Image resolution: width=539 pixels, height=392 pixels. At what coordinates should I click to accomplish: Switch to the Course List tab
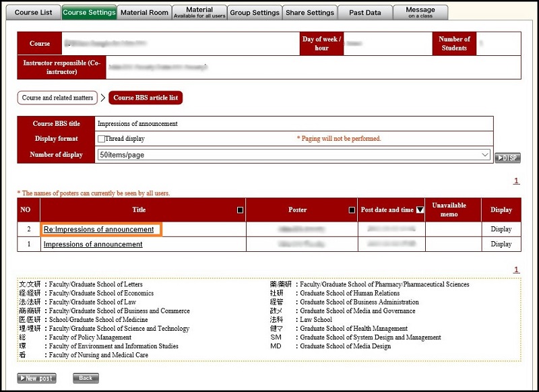pyautogui.click(x=33, y=12)
